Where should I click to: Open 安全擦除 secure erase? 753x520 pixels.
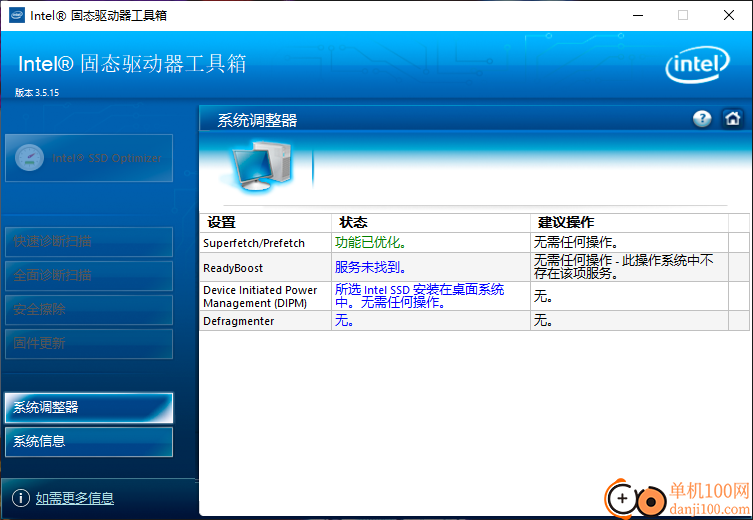click(x=89, y=310)
